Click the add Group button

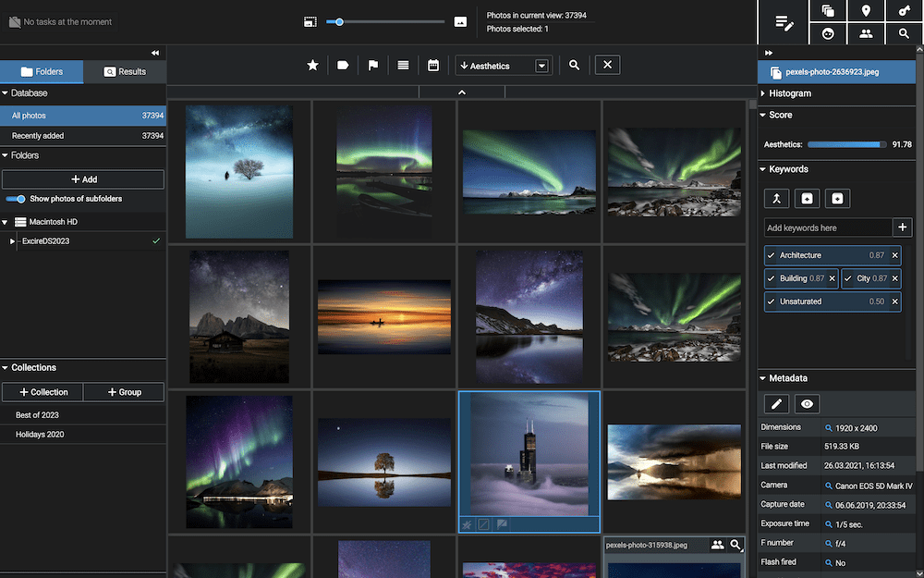(x=124, y=392)
